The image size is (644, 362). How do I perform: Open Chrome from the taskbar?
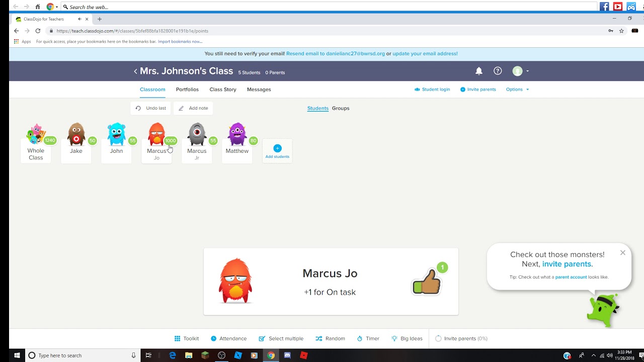tap(271, 355)
